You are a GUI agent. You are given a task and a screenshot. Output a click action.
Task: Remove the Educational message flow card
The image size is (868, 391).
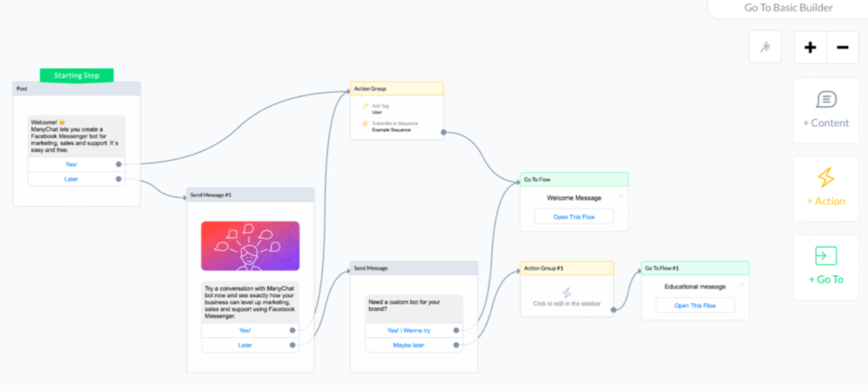click(x=741, y=285)
